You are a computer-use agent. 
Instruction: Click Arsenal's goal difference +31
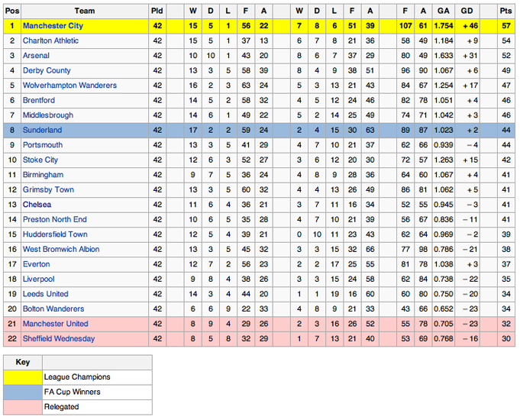click(x=467, y=56)
